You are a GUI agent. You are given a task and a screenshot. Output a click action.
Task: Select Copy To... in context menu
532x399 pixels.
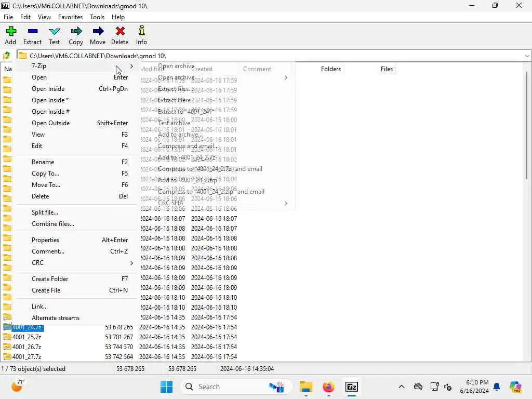(x=76, y=174)
